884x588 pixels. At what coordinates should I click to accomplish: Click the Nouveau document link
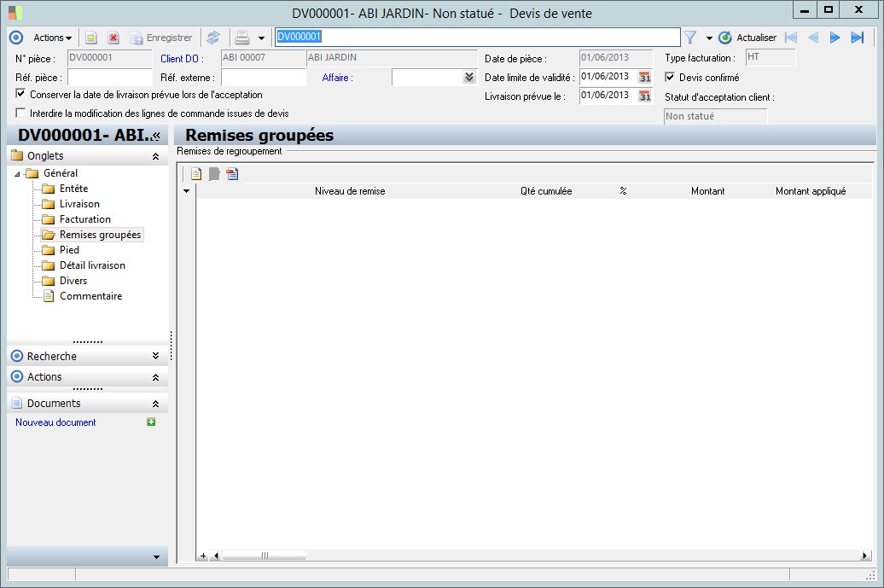tap(55, 422)
